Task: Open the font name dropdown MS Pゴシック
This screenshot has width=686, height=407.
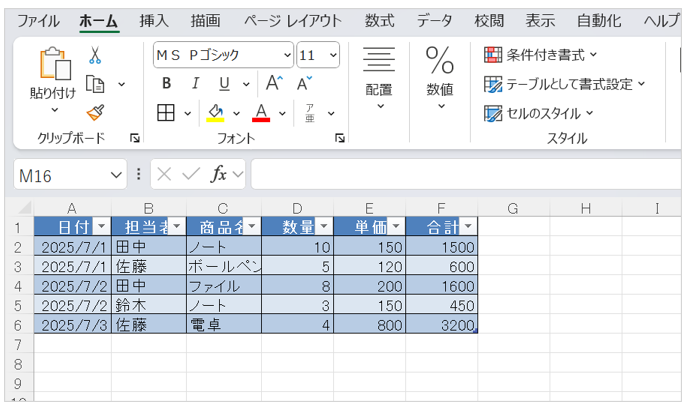Action: [x=287, y=55]
